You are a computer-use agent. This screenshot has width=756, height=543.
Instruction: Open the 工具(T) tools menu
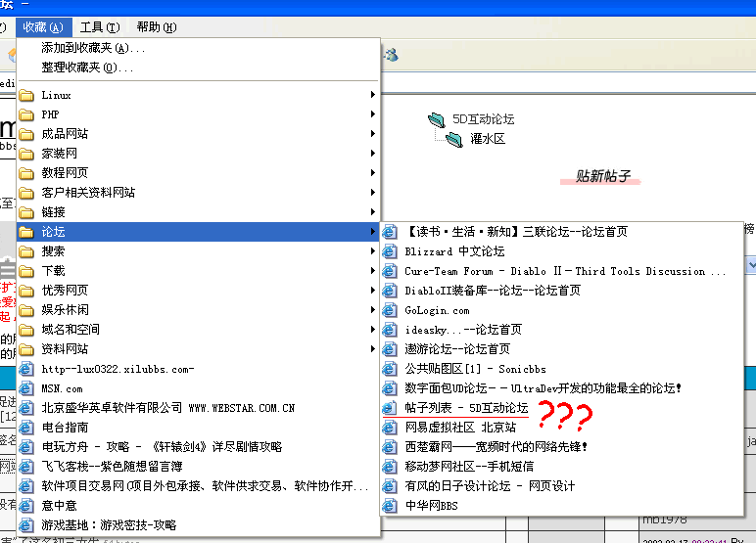(x=100, y=27)
